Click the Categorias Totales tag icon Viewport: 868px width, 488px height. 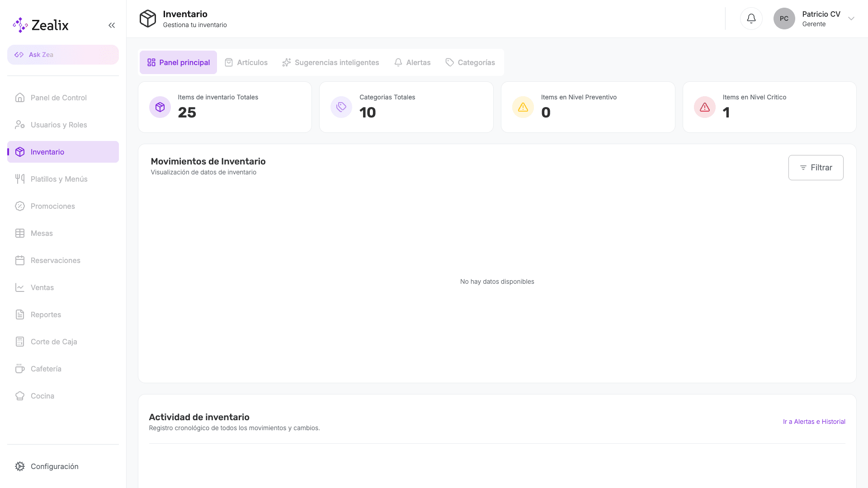(341, 107)
